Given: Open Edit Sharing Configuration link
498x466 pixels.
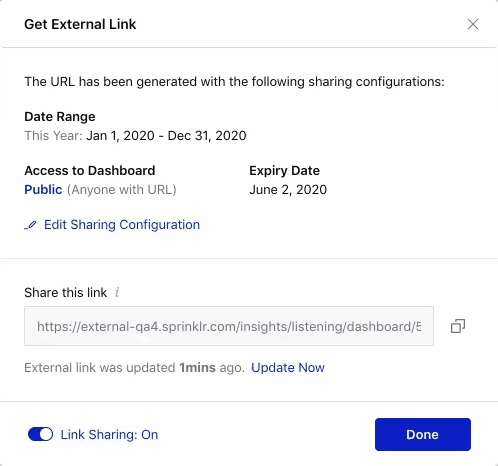Looking at the screenshot, I should tap(122, 225).
